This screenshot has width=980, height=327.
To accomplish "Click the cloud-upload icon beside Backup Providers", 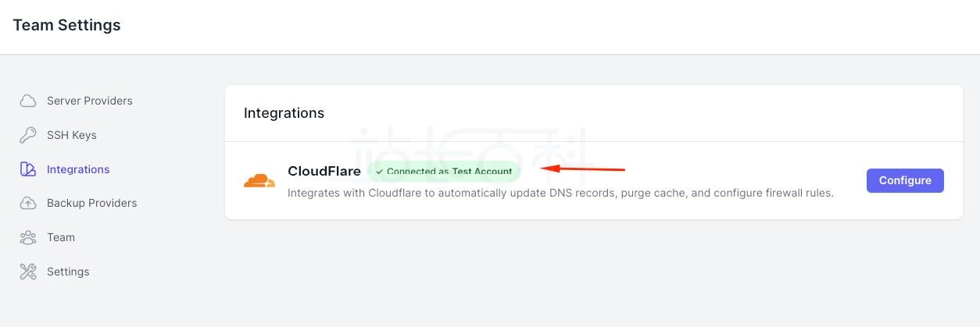I will (x=28, y=203).
